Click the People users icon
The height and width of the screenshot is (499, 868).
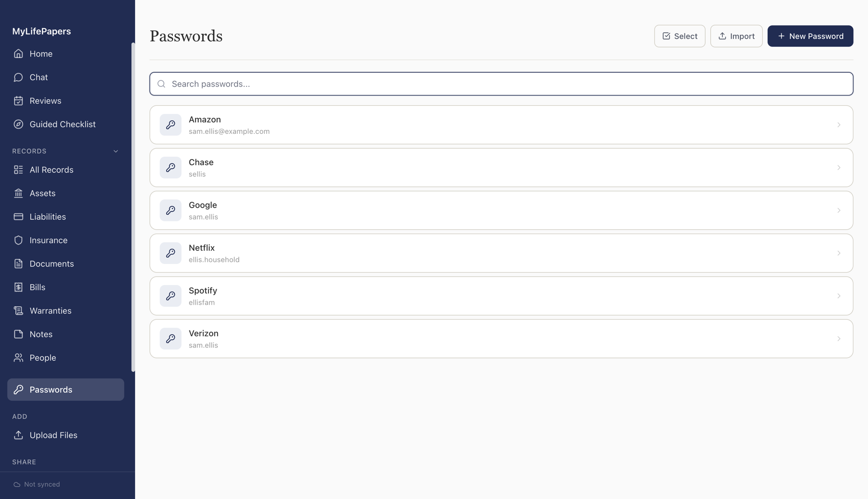point(18,358)
